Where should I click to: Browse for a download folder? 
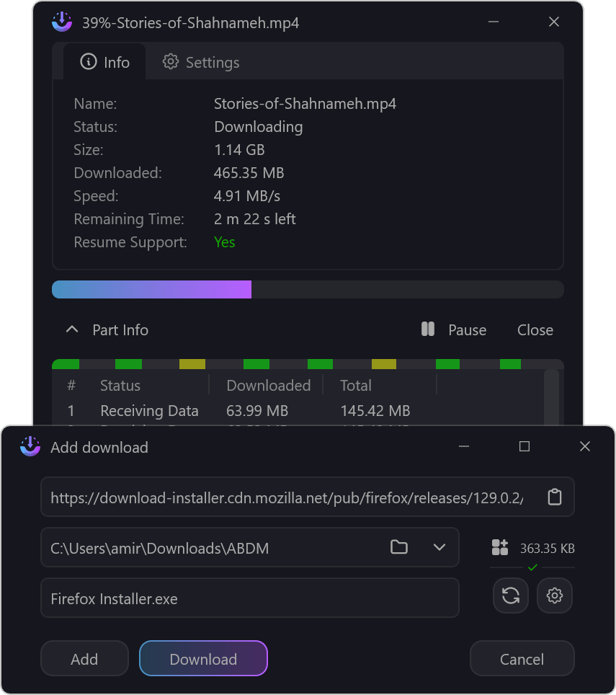pyautogui.click(x=398, y=547)
